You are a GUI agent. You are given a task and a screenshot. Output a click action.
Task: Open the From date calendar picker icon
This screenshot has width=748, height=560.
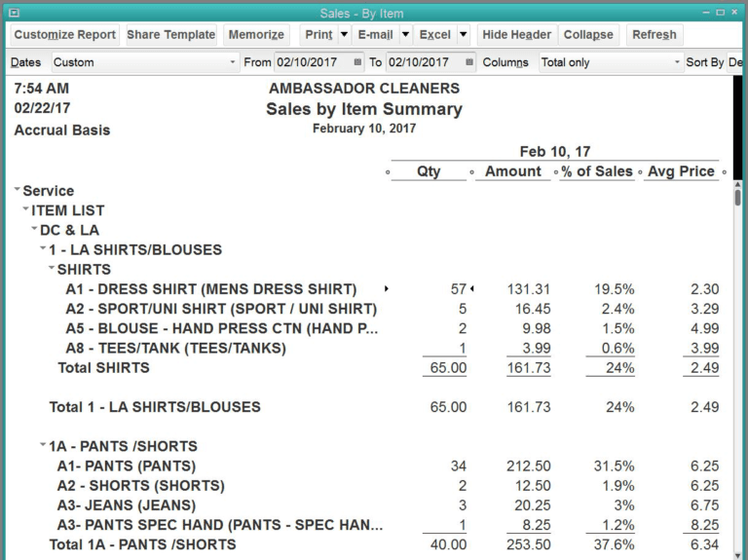click(x=358, y=62)
